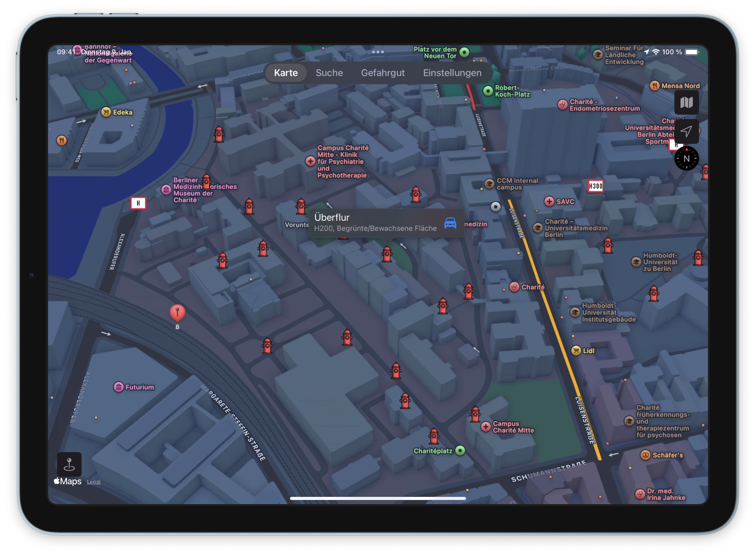The height and width of the screenshot is (555, 756).
Task: Select the Seminar Für Ländliche Entwicklung marker
Action: [598, 54]
